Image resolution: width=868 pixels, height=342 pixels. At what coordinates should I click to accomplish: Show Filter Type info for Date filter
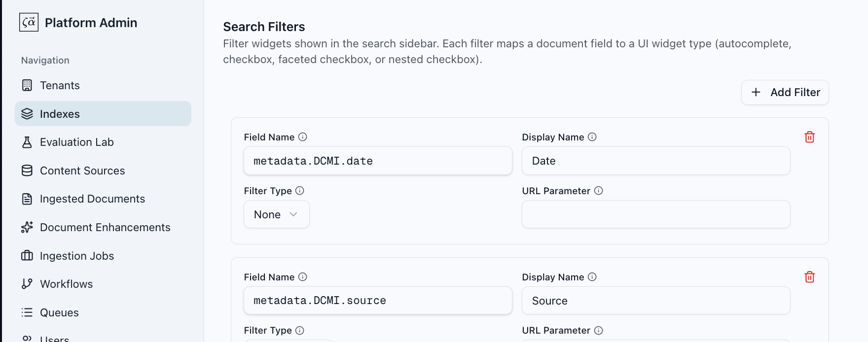300,191
